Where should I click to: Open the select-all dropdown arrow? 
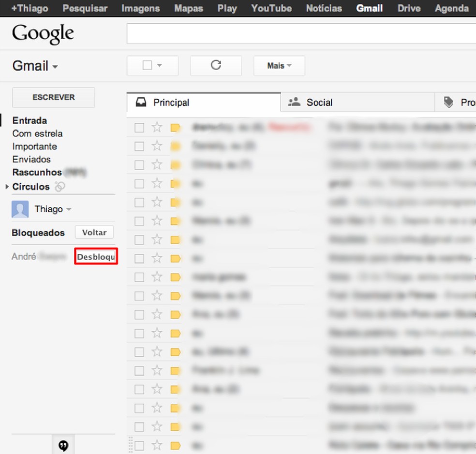pos(160,65)
